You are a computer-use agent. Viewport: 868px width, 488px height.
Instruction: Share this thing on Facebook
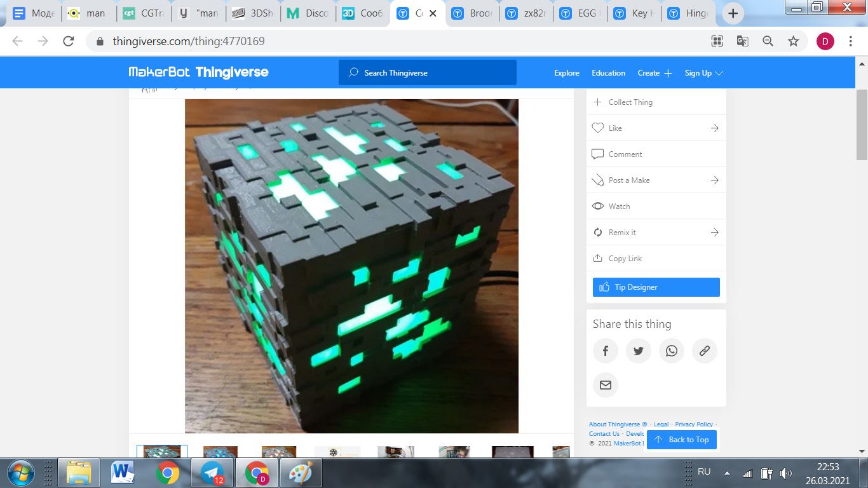[x=606, y=351]
